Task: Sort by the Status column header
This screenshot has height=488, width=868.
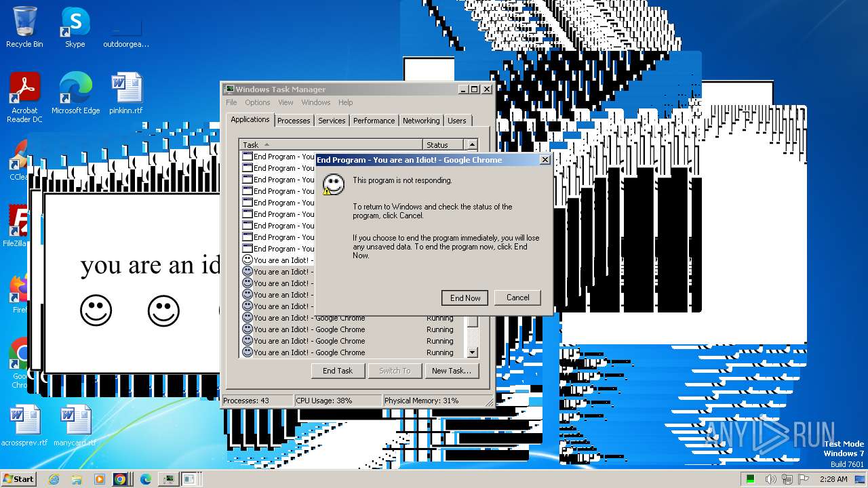Action: [x=443, y=144]
